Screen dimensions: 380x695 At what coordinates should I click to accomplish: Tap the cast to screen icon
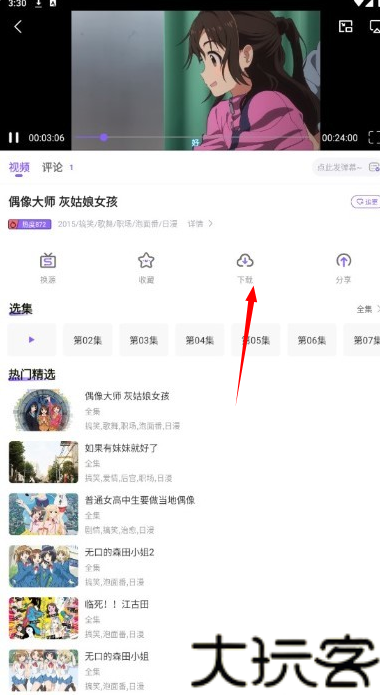(x=375, y=26)
